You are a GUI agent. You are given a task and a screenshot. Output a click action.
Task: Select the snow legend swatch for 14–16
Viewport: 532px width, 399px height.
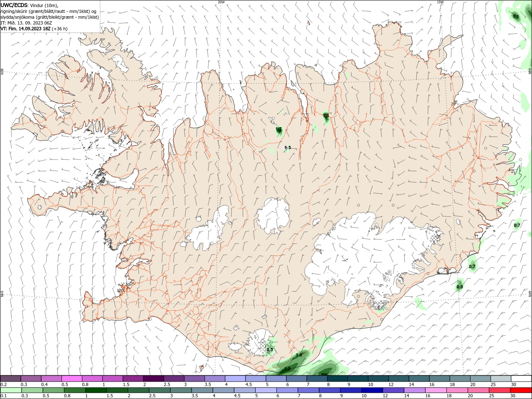pyautogui.click(x=419, y=379)
